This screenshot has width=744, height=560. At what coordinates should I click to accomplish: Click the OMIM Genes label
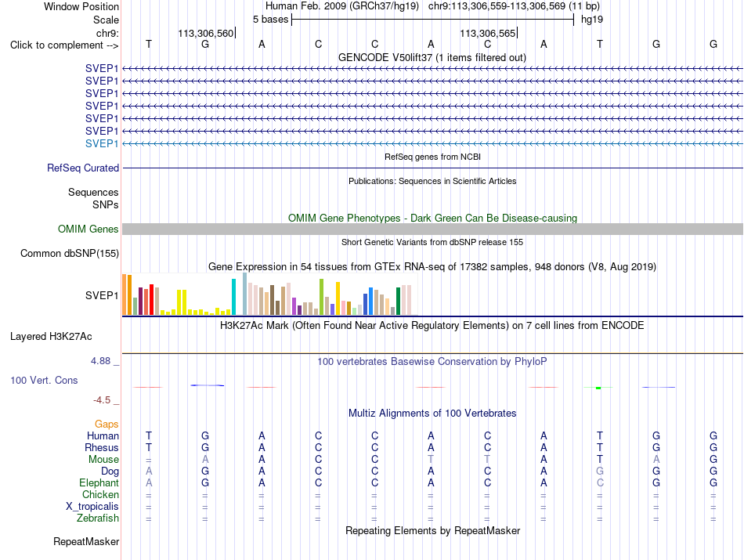tap(88, 229)
